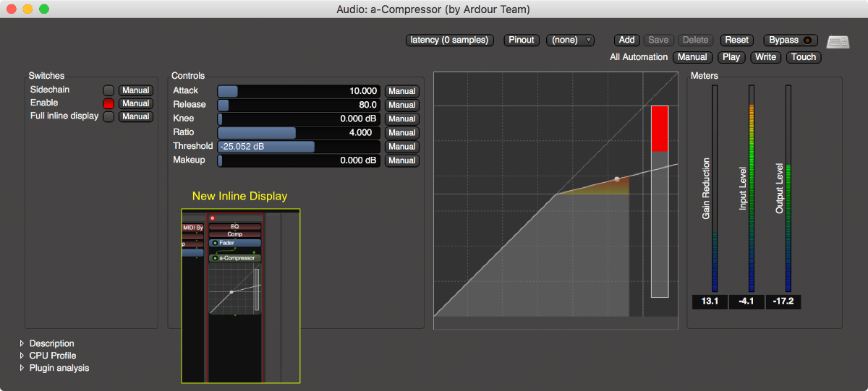Image resolution: width=868 pixels, height=391 pixels.
Task: Open Attack automation Manual button
Action: coord(401,91)
